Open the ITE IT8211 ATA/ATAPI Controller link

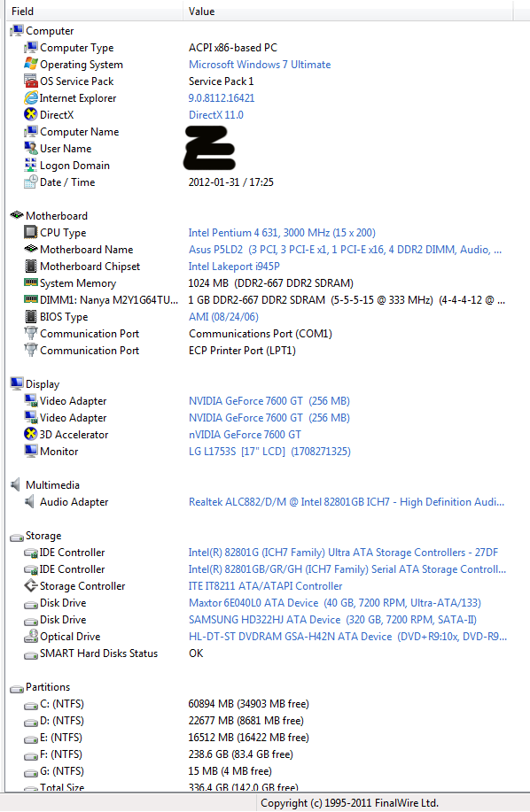point(265,585)
